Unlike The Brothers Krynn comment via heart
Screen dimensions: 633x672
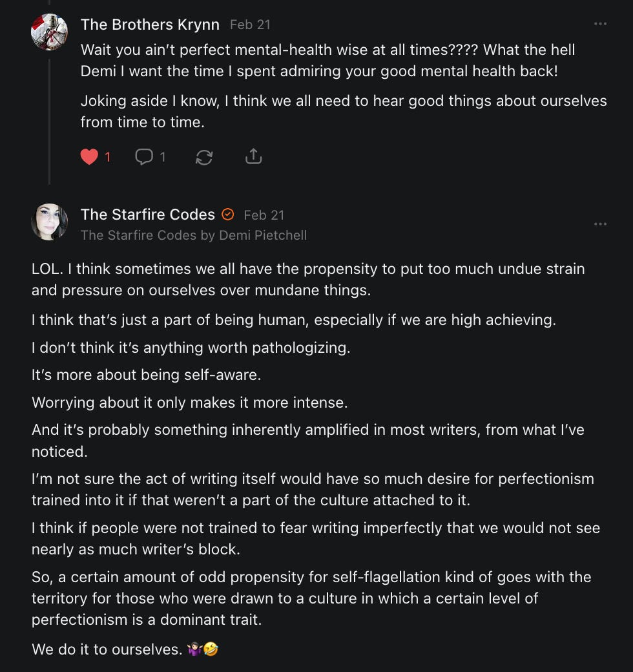[x=89, y=157]
